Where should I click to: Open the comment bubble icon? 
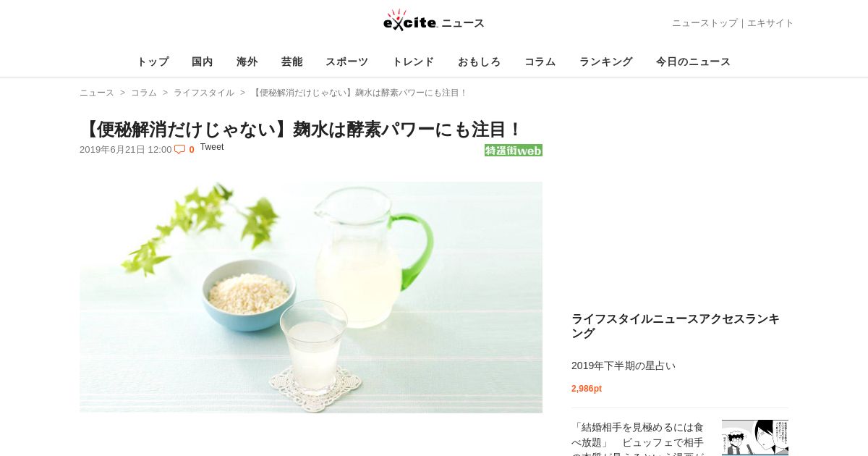click(180, 149)
